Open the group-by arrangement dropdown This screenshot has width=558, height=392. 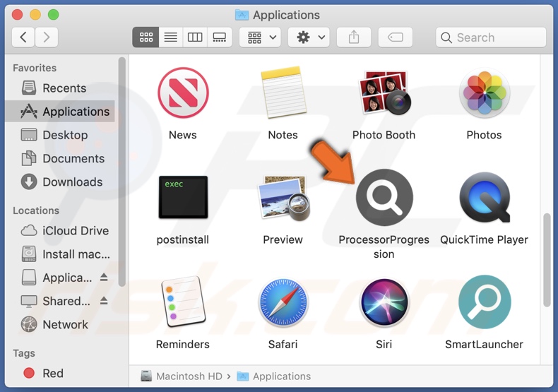click(x=260, y=37)
